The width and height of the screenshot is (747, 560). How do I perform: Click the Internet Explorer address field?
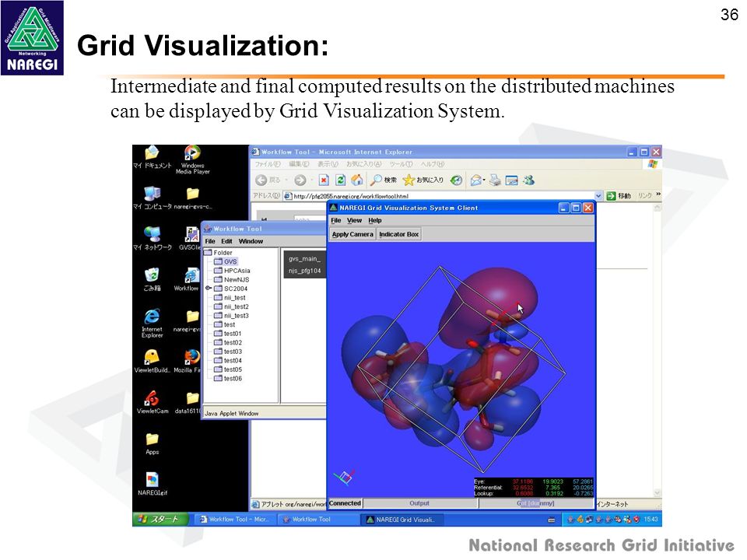(x=438, y=196)
